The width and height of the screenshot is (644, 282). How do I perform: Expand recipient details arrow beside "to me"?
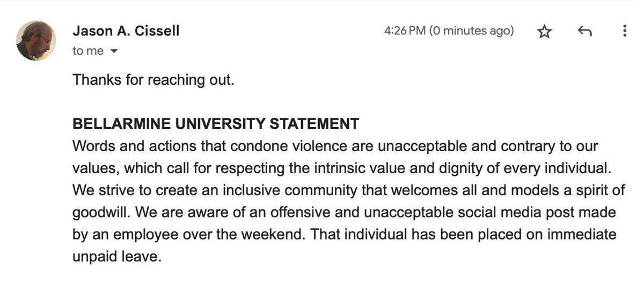pos(114,51)
